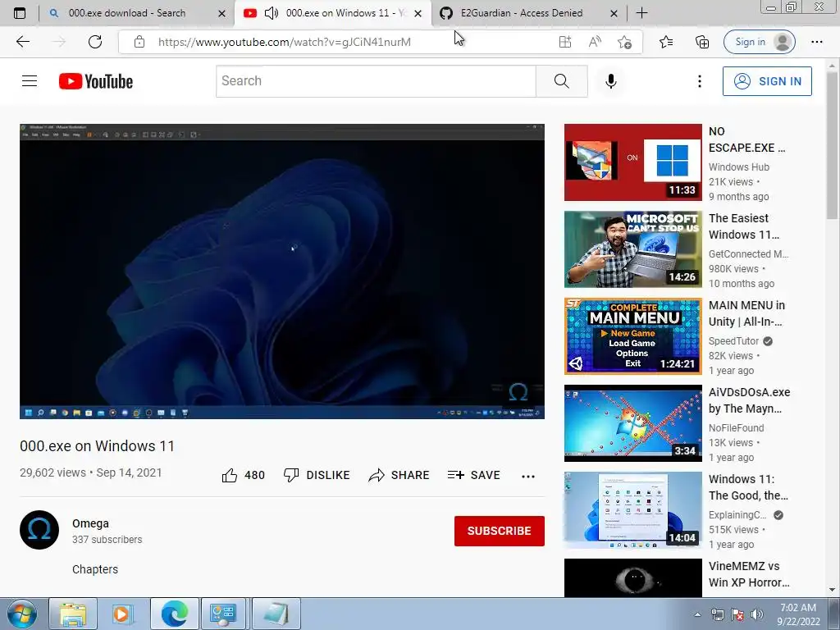This screenshot has width=840, height=630.
Task: Open YouTube settings three-dot menu
Action: tap(699, 81)
